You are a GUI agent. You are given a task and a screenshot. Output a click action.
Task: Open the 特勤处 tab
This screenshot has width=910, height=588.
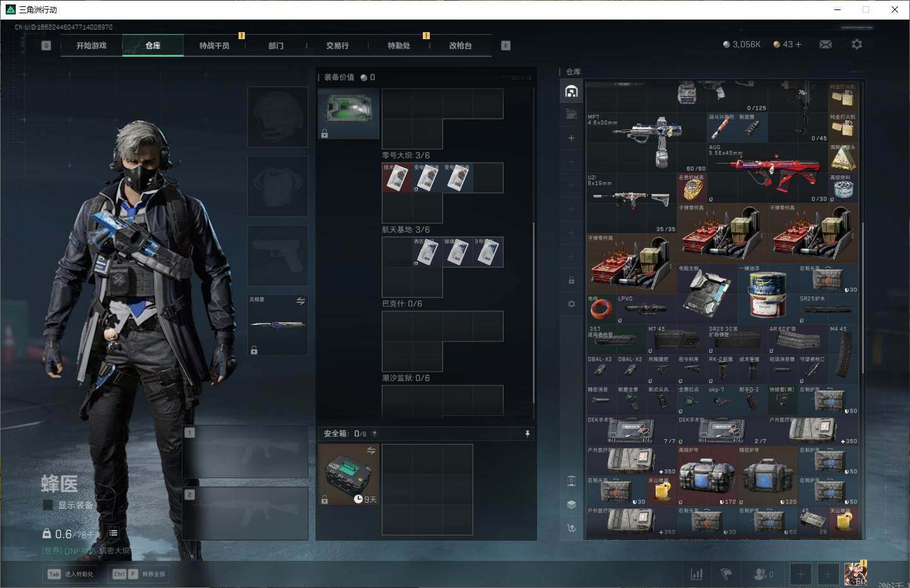[399, 45]
